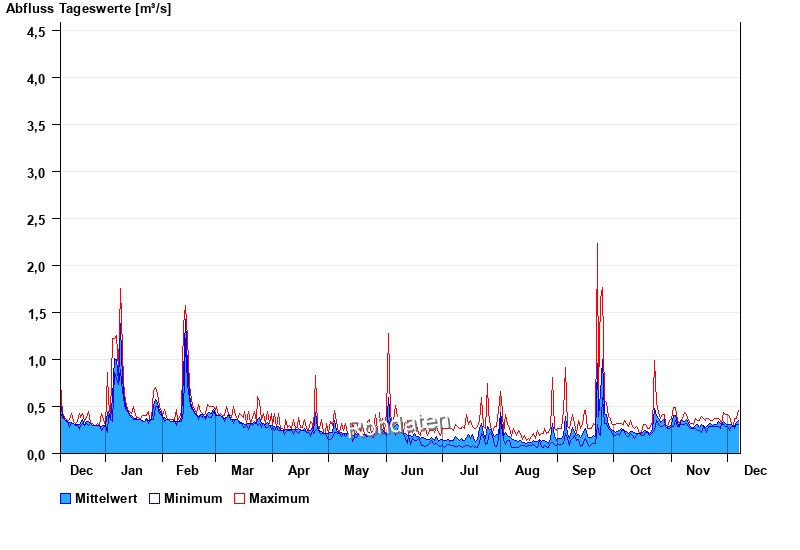The image size is (800, 550).
Task: Click the 2,5 value on the y-axis
Action: coord(36,219)
